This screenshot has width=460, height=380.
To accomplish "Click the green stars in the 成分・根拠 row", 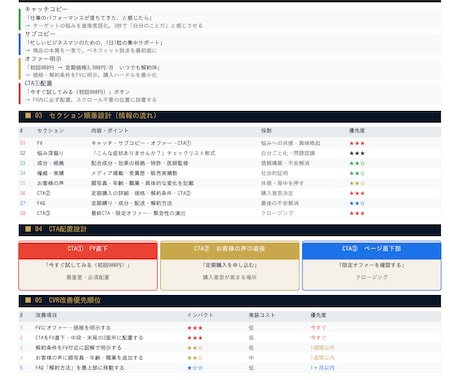I will (x=357, y=163).
